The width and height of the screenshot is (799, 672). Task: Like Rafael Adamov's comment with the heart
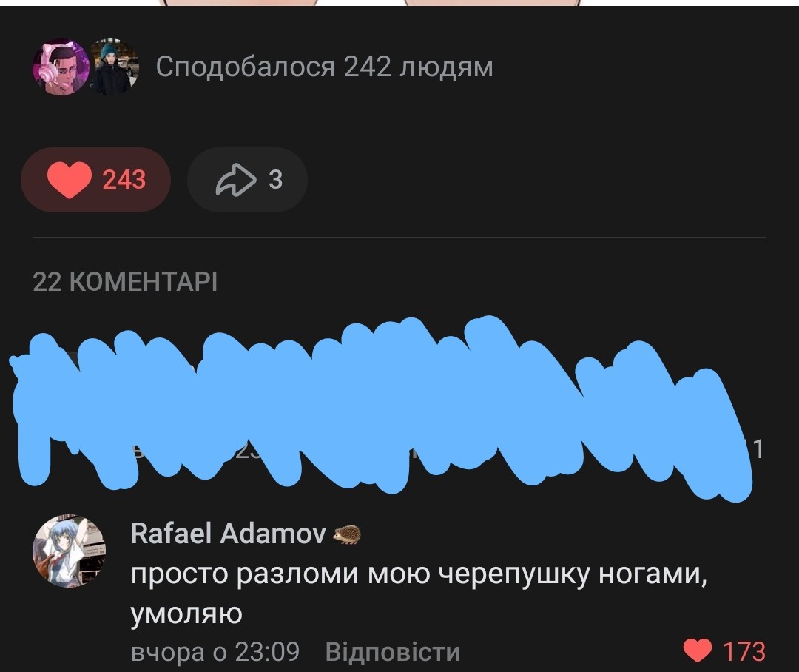(697, 651)
